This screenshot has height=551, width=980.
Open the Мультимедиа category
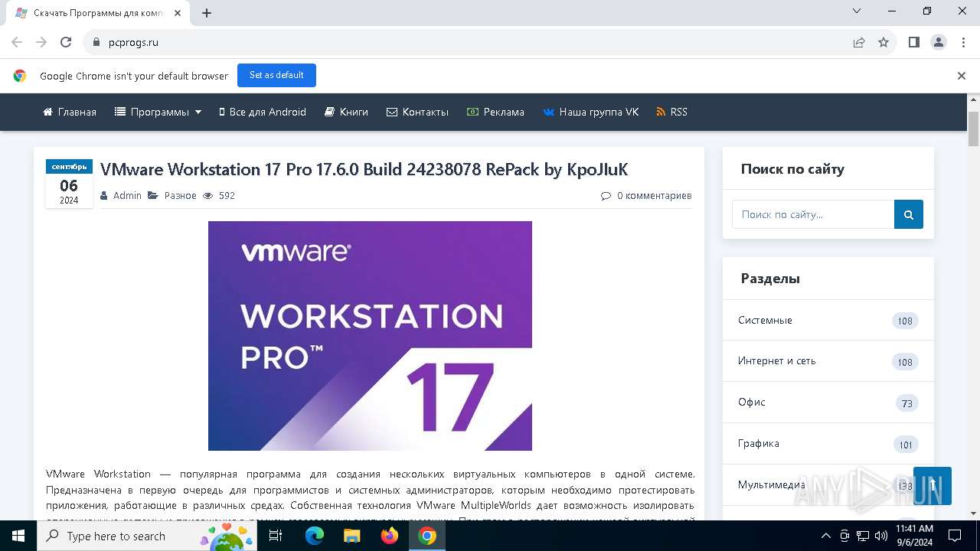click(x=772, y=484)
